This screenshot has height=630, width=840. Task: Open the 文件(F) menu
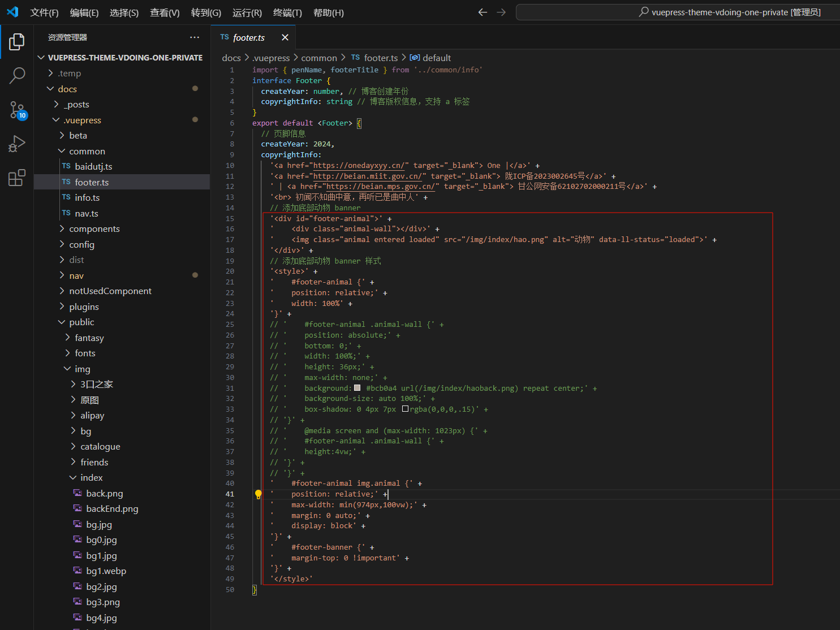[44, 12]
